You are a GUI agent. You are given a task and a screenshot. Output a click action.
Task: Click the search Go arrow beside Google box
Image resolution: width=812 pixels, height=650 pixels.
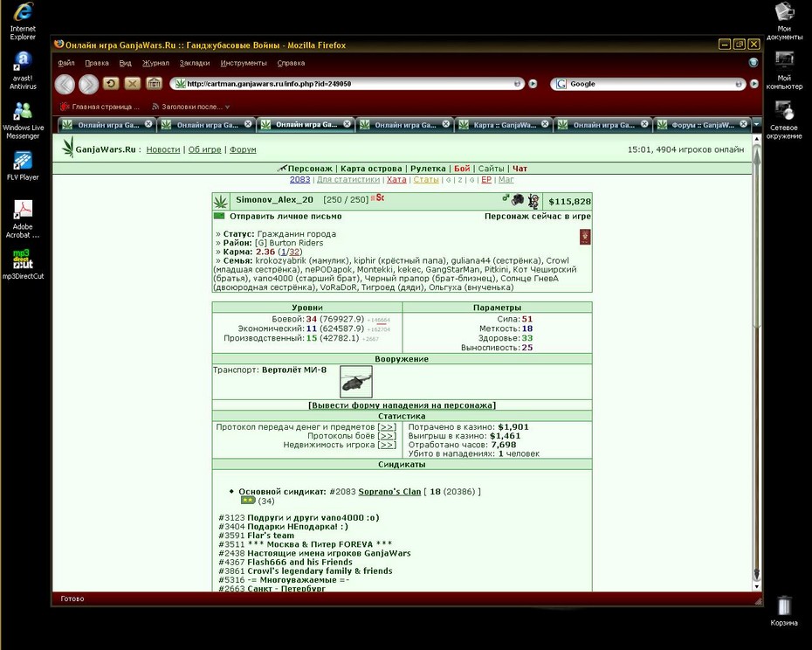coord(754,84)
